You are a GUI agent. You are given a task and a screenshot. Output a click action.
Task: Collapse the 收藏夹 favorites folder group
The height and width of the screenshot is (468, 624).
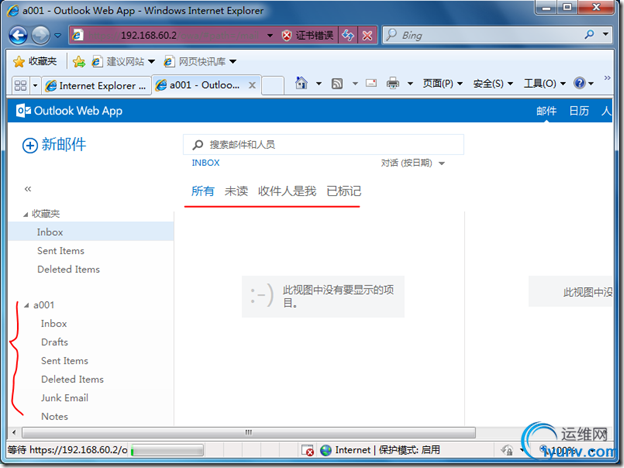coord(26,214)
